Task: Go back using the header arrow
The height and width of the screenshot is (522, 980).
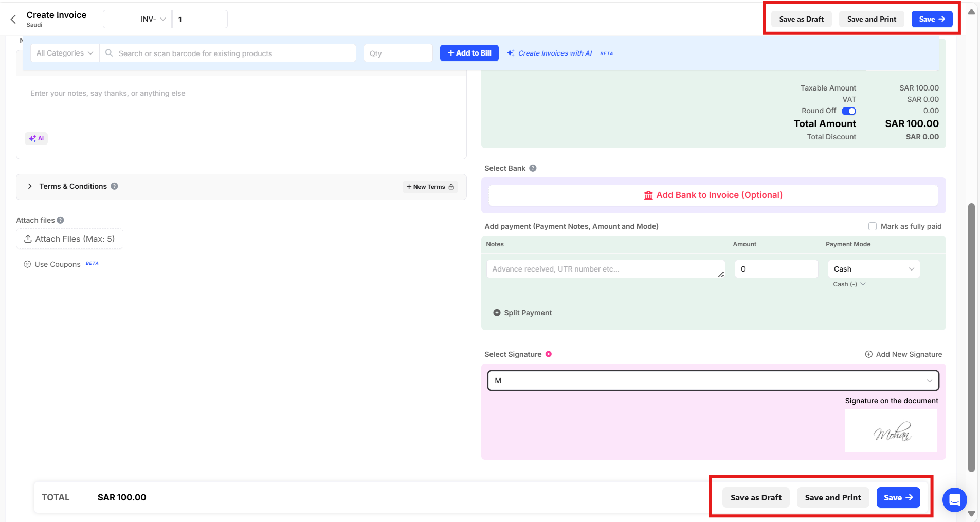Action: tap(13, 20)
